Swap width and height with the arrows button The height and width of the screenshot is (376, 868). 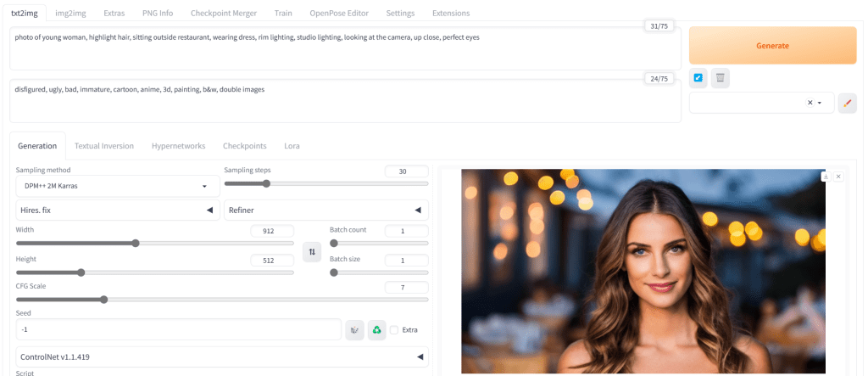click(312, 251)
